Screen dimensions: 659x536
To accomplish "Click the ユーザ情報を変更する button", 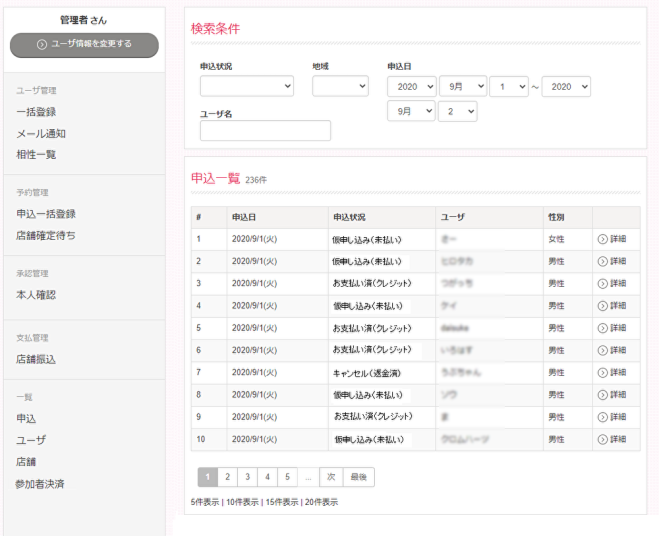I will [x=84, y=44].
